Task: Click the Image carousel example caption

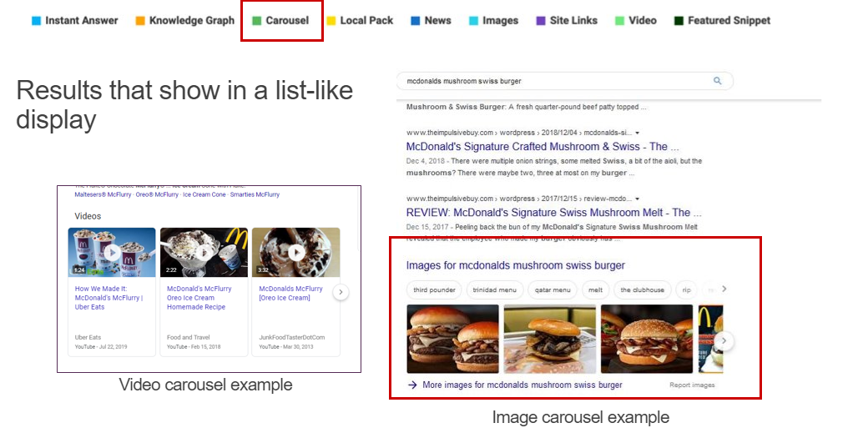Action: click(x=581, y=417)
